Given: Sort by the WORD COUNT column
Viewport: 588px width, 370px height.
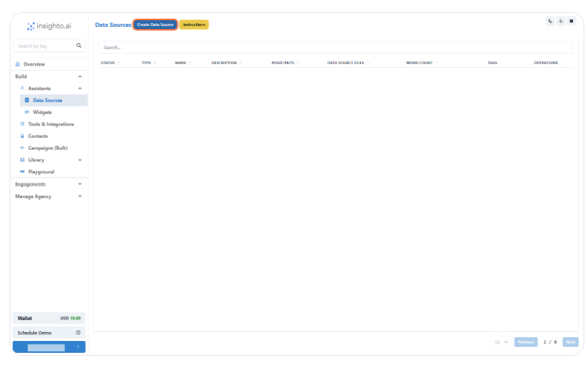Looking at the screenshot, I should click(x=422, y=63).
